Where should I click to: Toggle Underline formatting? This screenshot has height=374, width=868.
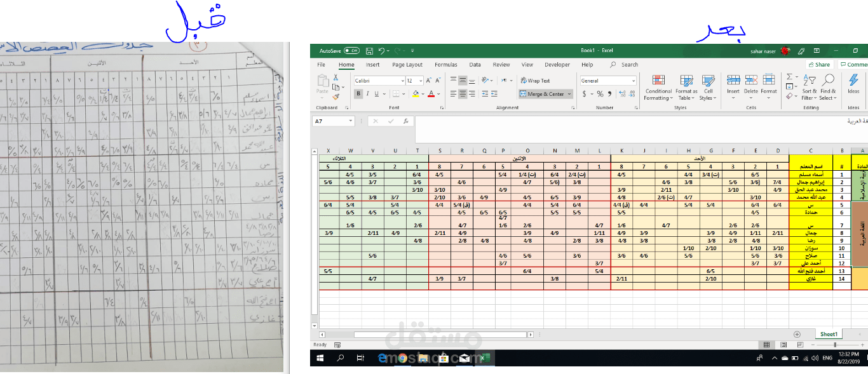tap(376, 94)
